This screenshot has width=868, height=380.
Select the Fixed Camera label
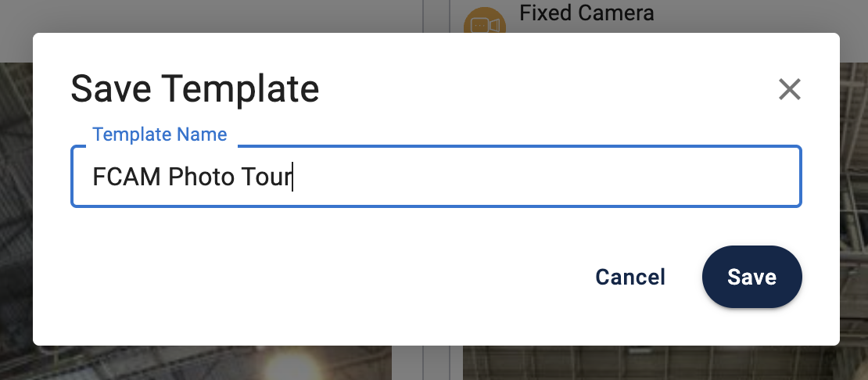click(x=586, y=13)
